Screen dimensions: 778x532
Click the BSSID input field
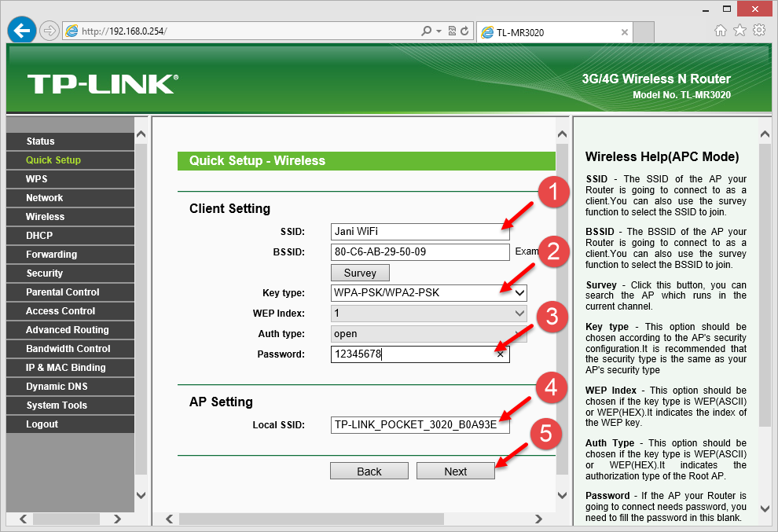point(420,252)
